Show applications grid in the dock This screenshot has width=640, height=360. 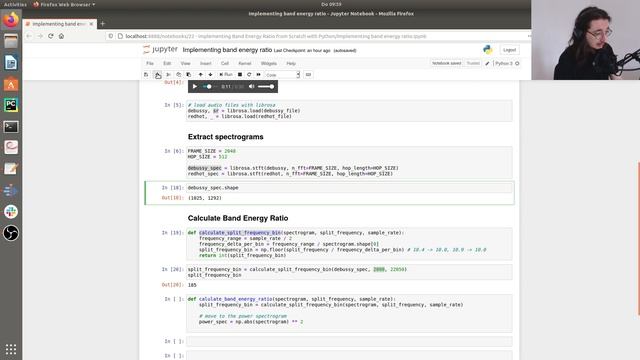(x=11, y=349)
